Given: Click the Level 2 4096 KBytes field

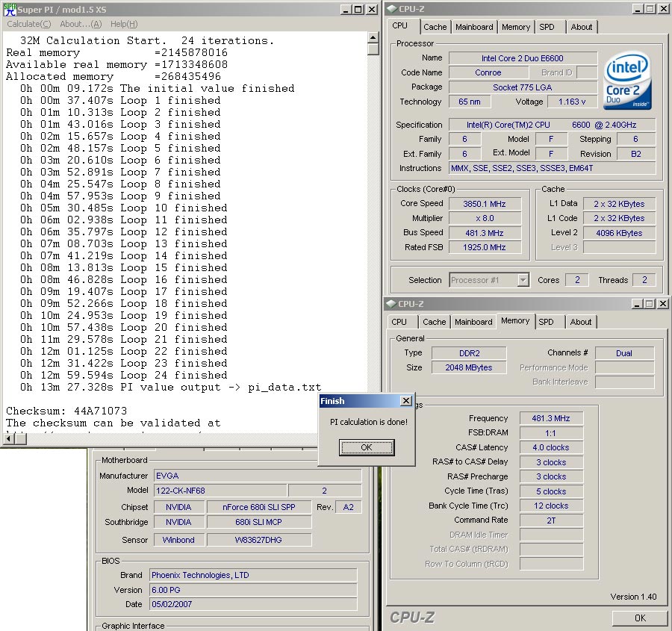Looking at the screenshot, I should 619,233.
